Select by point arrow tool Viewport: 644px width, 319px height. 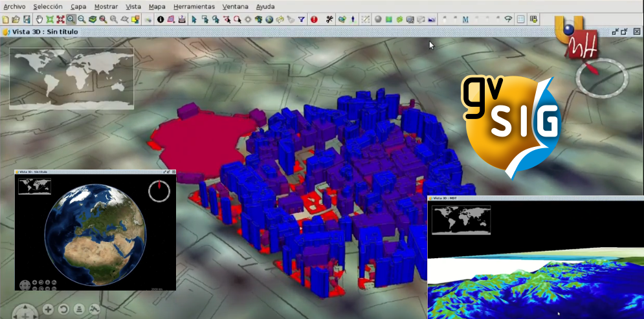coord(194,19)
